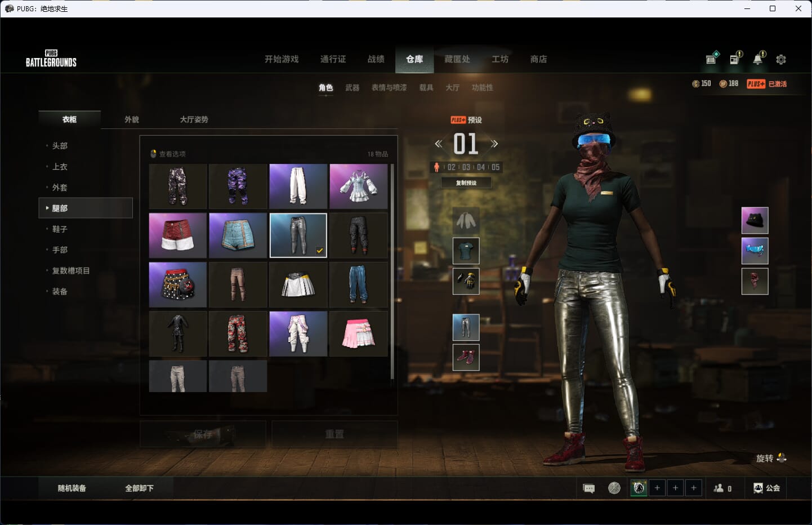Click the 保存 button
Image resolution: width=812 pixels, height=525 pixels.
coord(203,434)
